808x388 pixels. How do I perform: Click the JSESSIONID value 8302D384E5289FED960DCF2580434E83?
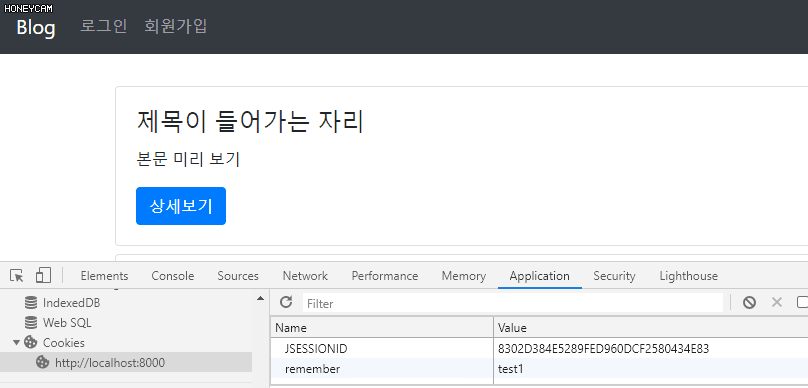tap(603, 349)
